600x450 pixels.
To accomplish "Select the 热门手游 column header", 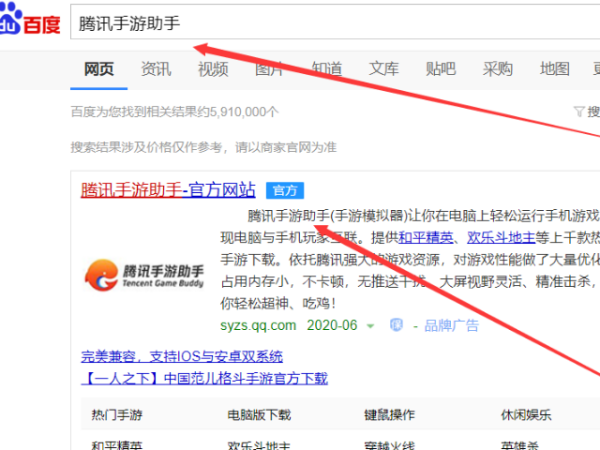I will coord(117,415).
